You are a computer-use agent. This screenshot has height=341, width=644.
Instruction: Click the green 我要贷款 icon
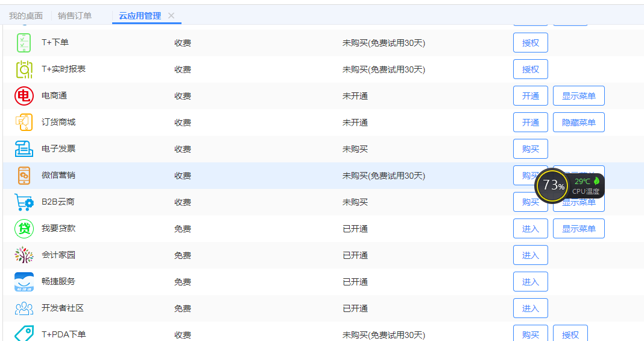pos(24,228)
